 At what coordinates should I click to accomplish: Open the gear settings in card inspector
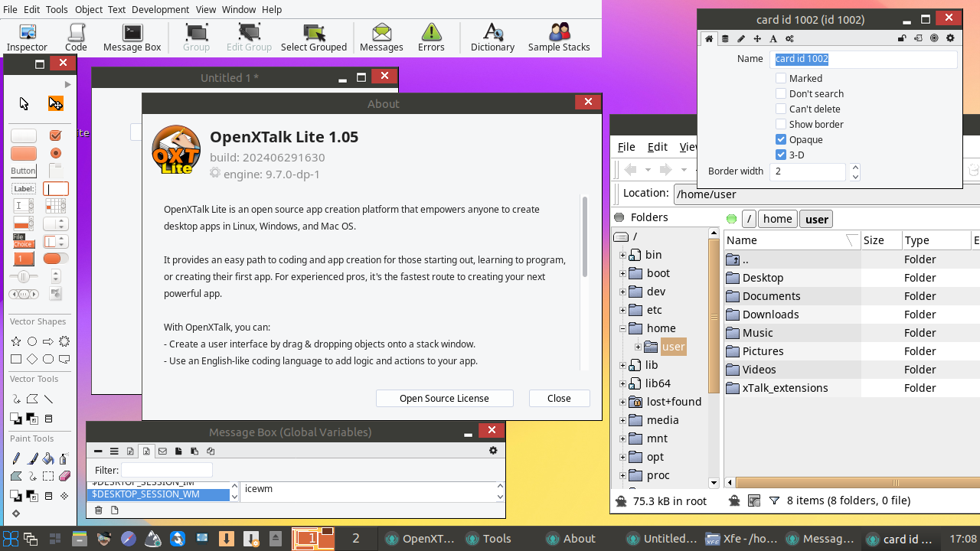(x=951, y=38)
